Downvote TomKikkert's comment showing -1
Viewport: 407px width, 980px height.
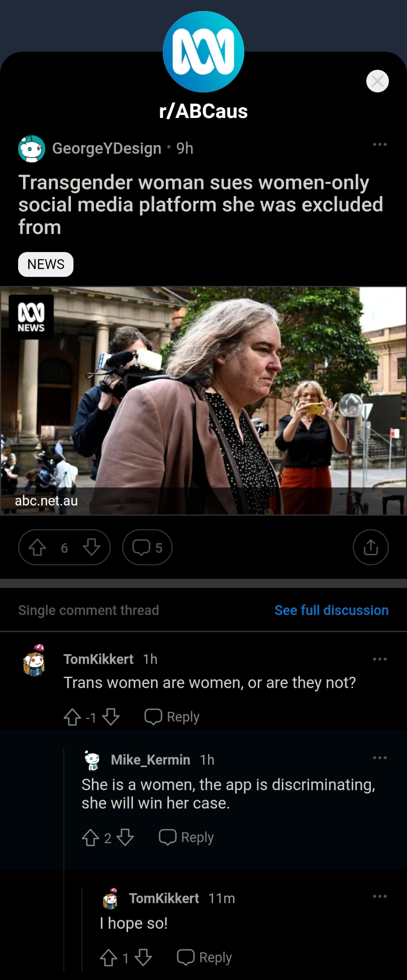111,717
